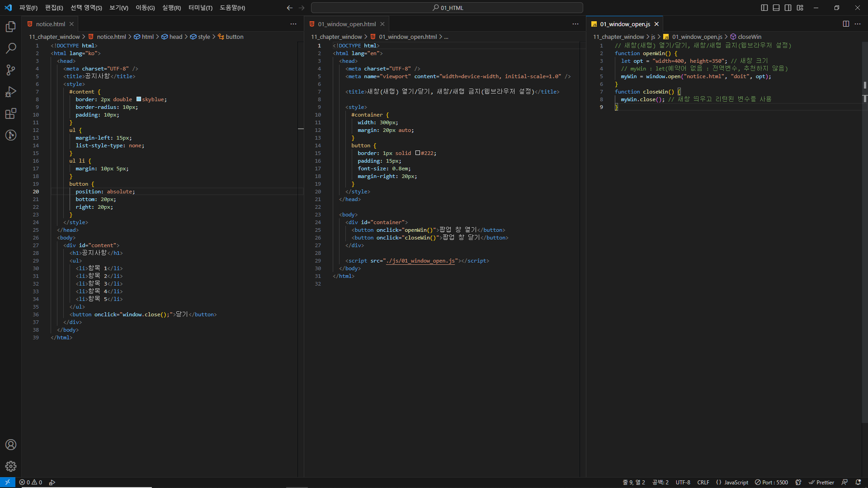Click Port : 5500 Live Server button

click(771, 482)
